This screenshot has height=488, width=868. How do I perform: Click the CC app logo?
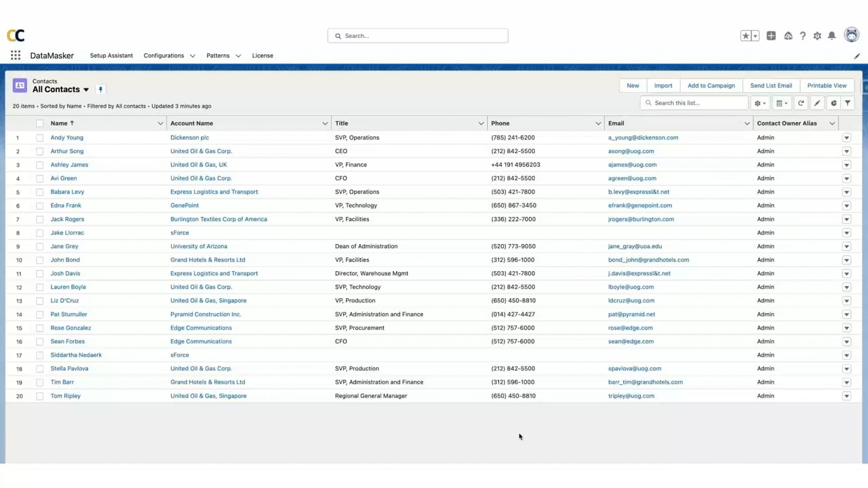pos(16,35)
